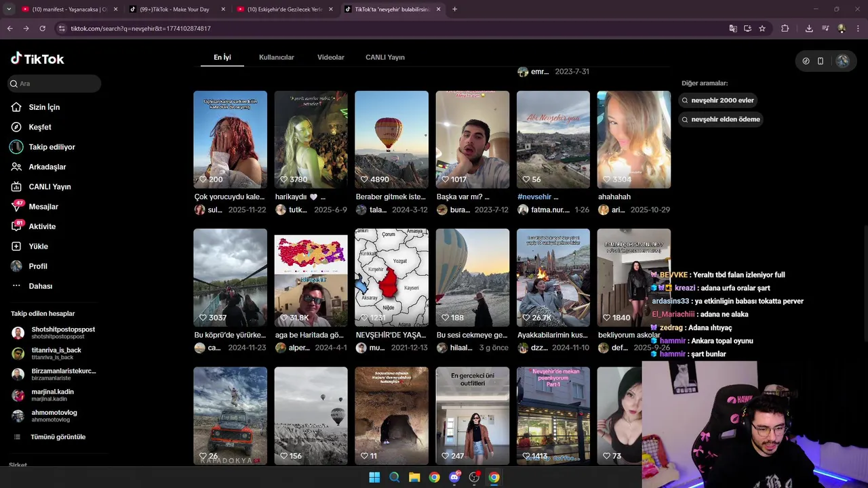Open Yükle upload page
The image size is (868, 488).
coord(29,246)
